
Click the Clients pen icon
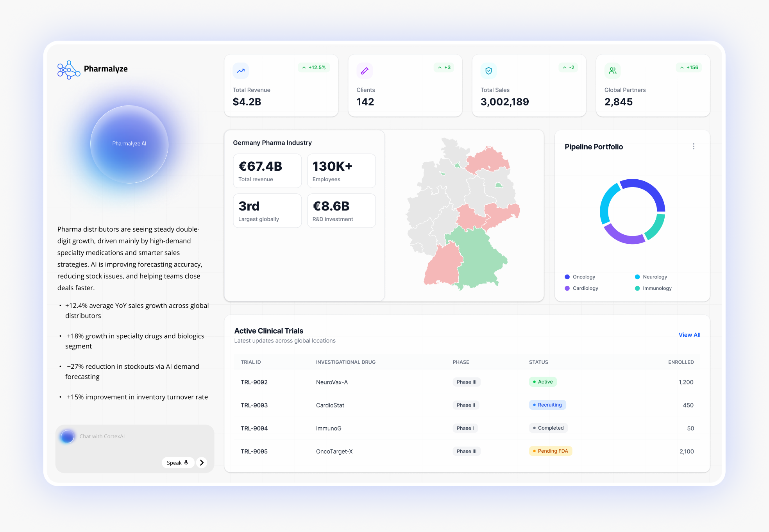[365, 71]
